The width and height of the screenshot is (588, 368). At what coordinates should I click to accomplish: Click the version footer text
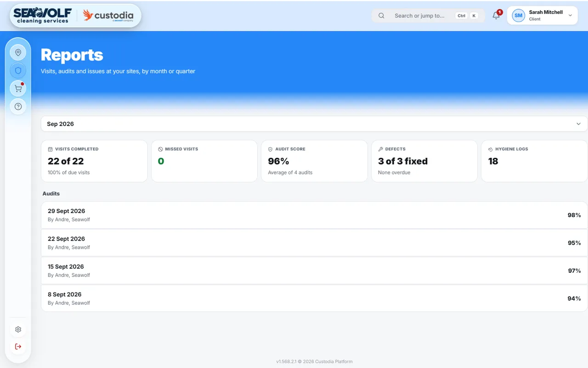(x=314, y=362)
